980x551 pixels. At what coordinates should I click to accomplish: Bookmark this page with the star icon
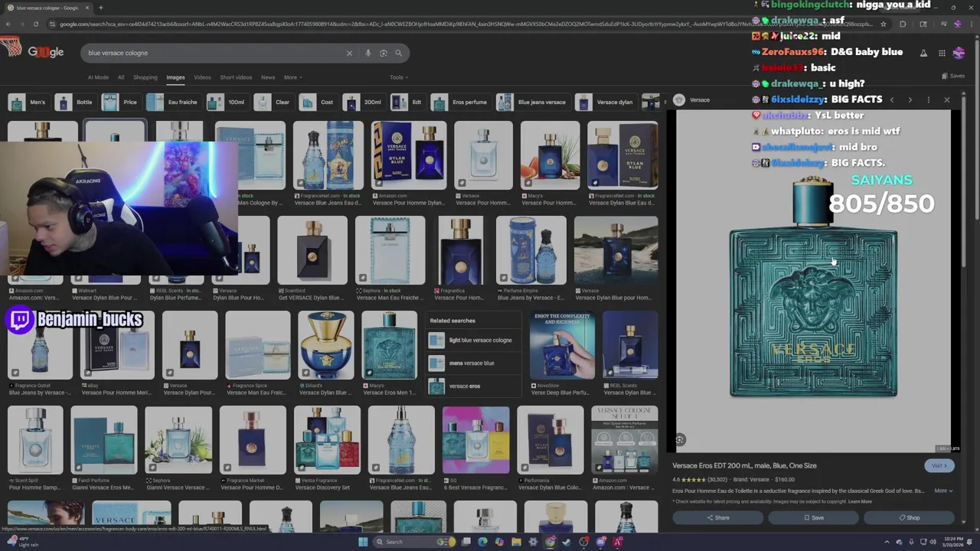tap(883, 24)
